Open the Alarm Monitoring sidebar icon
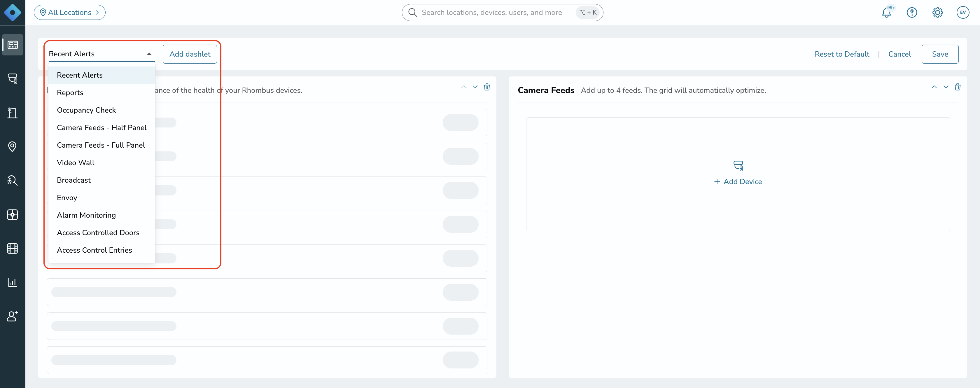The image size is (980, 388). 13,214
